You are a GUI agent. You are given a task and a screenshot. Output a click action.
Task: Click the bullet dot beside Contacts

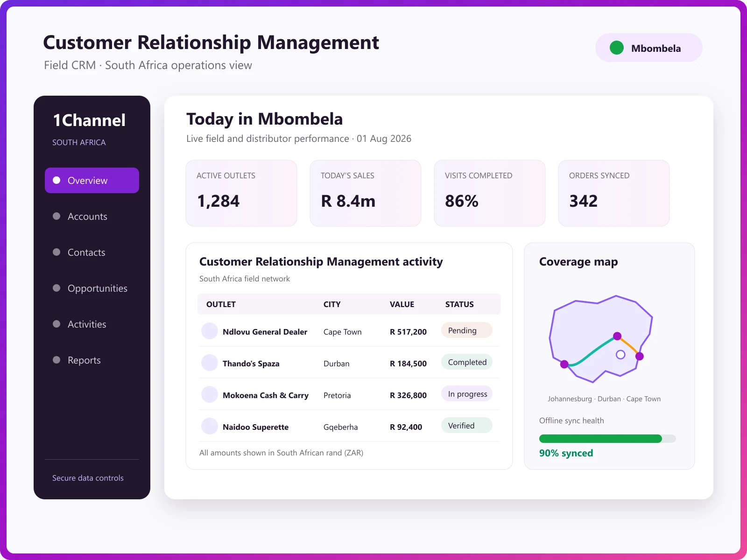(x=56, y=252)
